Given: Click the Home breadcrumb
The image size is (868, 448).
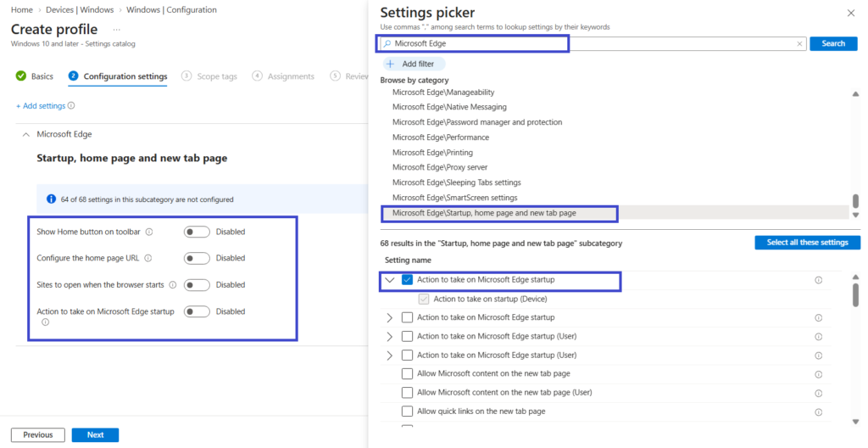Looking at the screenshot, I should [21, 9].
